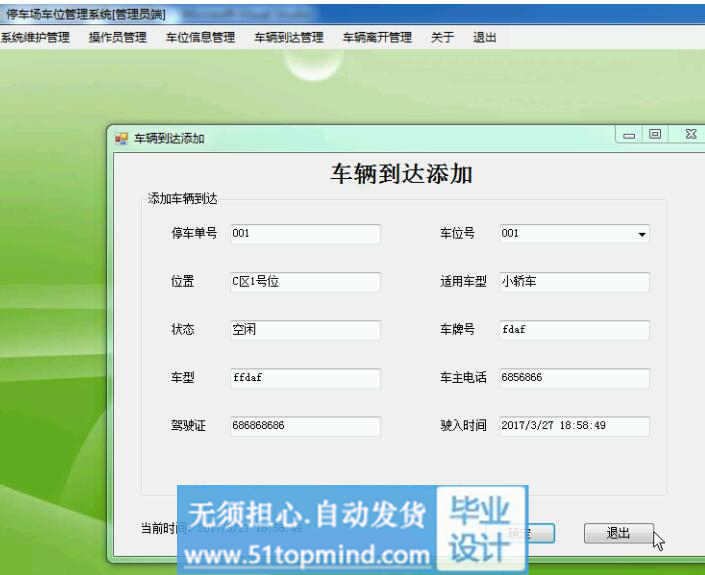Click the 驶入时间 input field

574,426
